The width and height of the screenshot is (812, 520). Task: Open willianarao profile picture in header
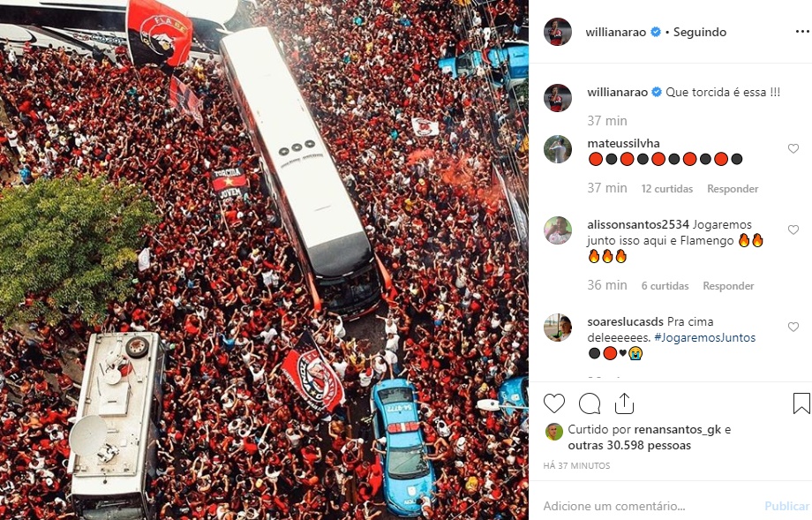(558, 32)
